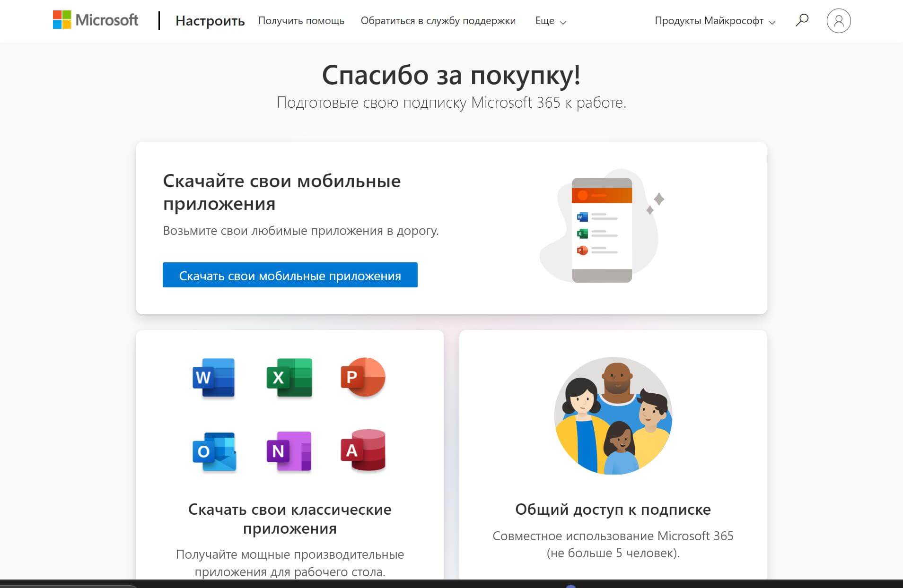Click text Получайте мощные производительные приложения
The height and width of the screenshot is (588, 903).
(x=290, y=563)
